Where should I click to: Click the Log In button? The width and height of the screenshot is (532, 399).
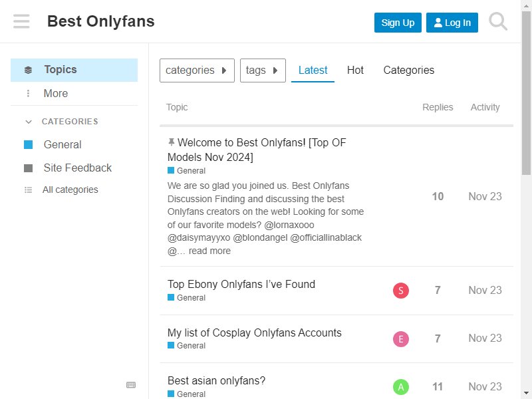coord(452,23)
